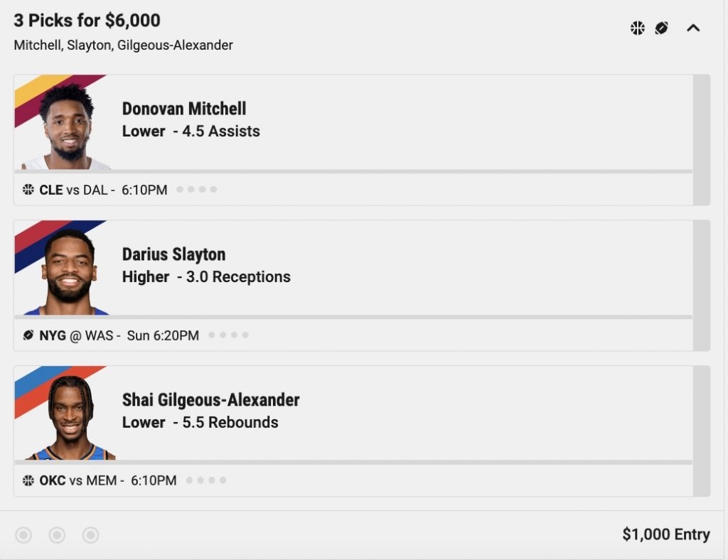Open Shai Gilgeous-Alexander player photo
Screen dimensions: 728x560
tap(70, 417)
